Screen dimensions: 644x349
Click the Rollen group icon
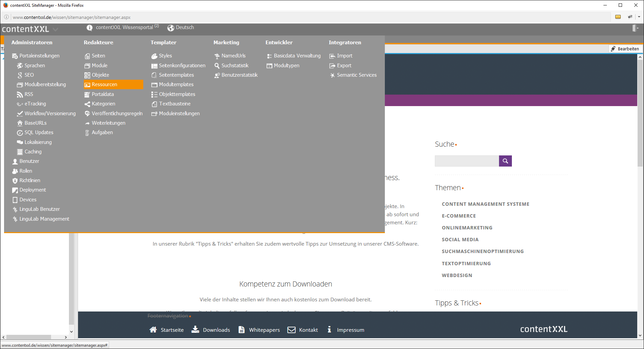[x=15, y=171]
